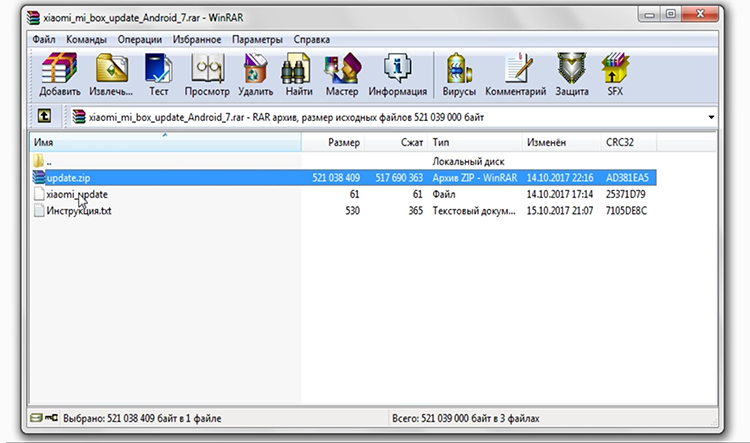Click the Инструкция.txt document icon
The height and width of the screenshot is (443, 750).
point(39,210)
